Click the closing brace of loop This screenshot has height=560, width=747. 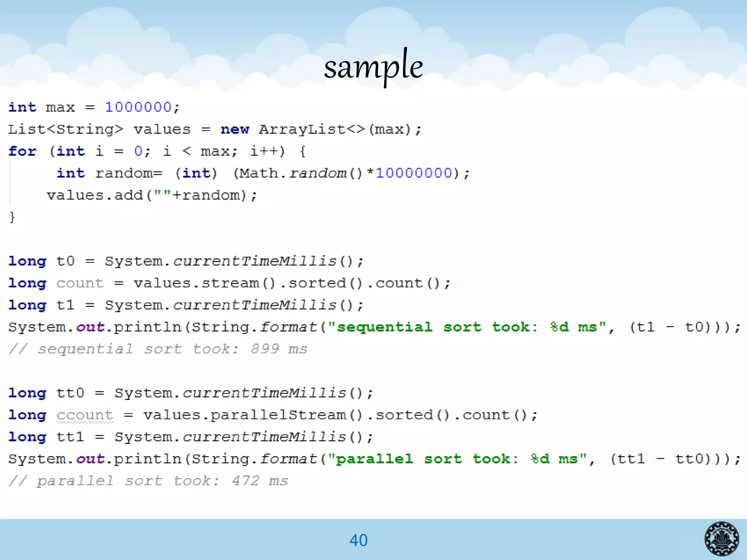click(x=12, y=217)
